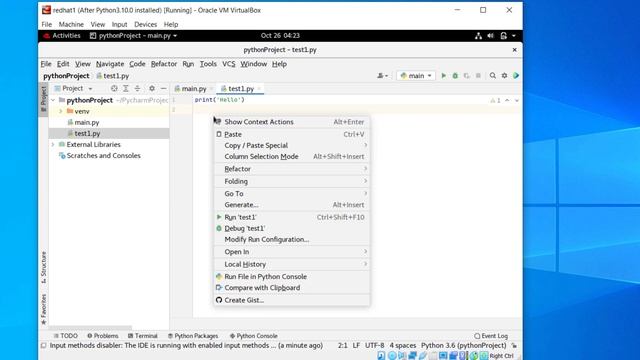The image size is (640, 360).
Task: Open the Refactor context submenu
Action: coord(292,169)
